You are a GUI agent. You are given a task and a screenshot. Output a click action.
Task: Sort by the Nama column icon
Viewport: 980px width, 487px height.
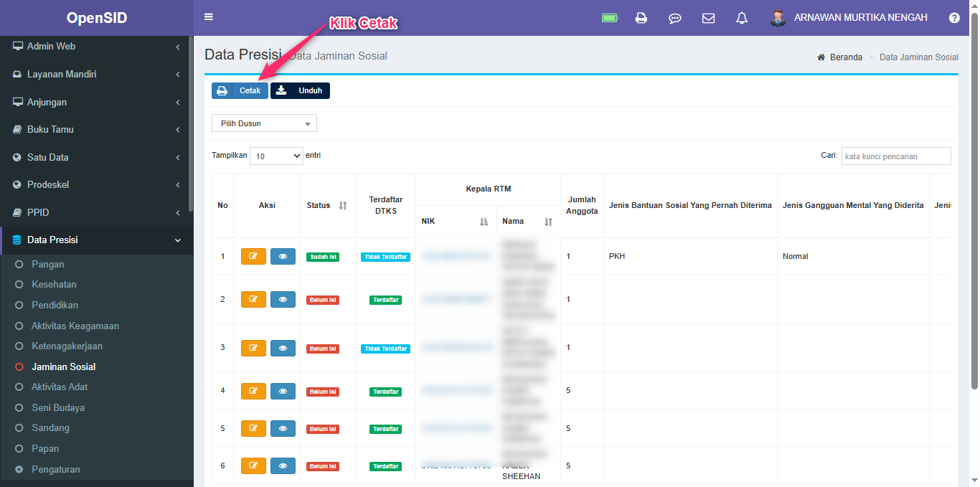548,222
